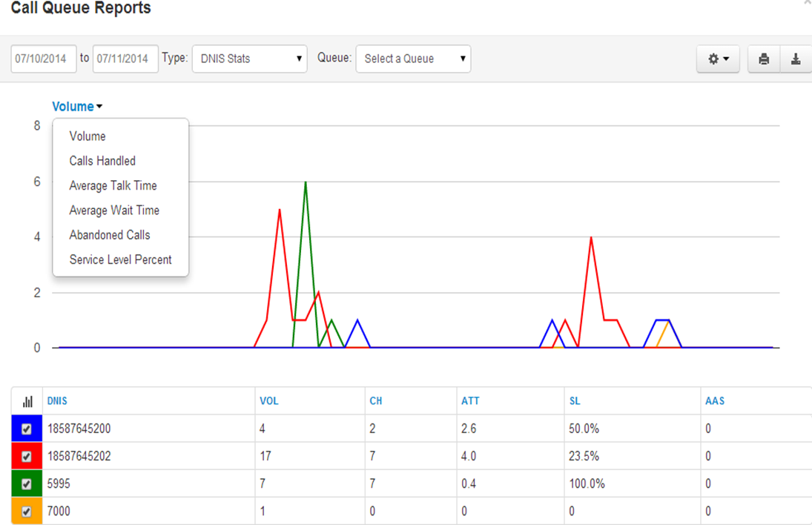Collapse the Volume chart metric dropdown
Screen dimensions: 812x525
[77, 107]
